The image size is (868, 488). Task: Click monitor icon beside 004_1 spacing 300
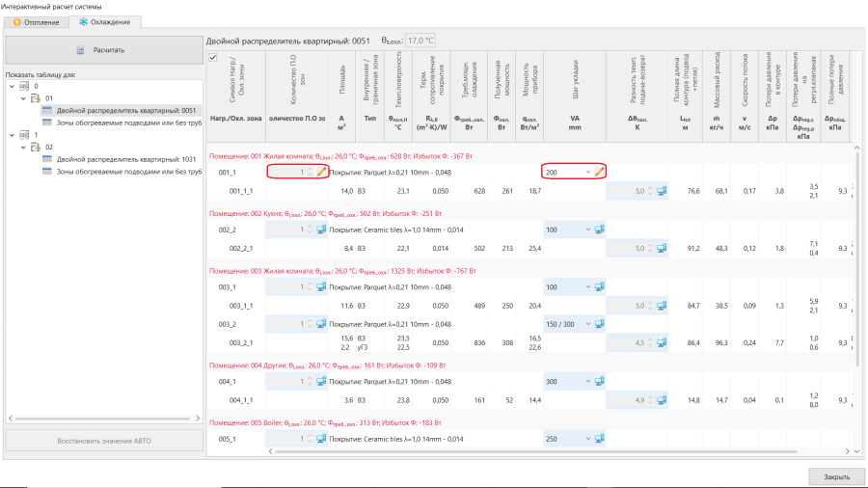coord(599,381)
